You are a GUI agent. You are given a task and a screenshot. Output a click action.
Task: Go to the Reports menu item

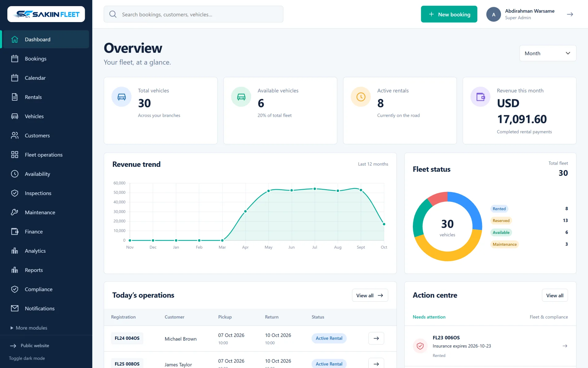pos(46,270)
